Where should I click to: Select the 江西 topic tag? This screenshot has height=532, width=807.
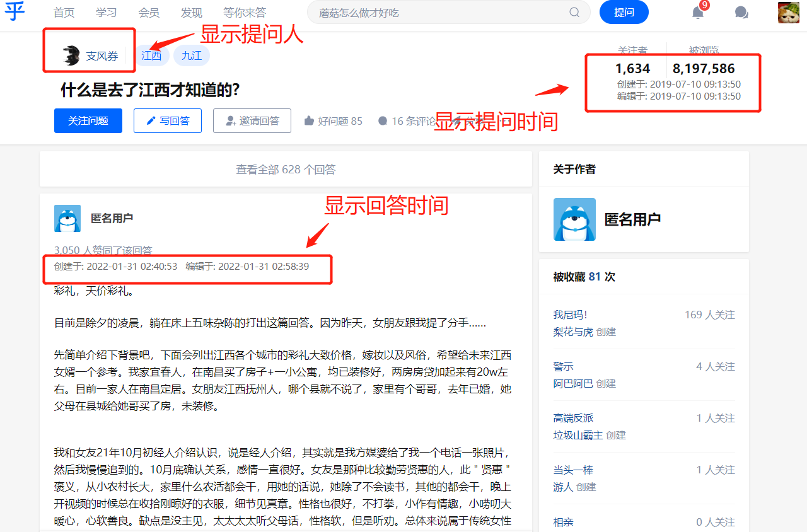(x=151, y=55)
